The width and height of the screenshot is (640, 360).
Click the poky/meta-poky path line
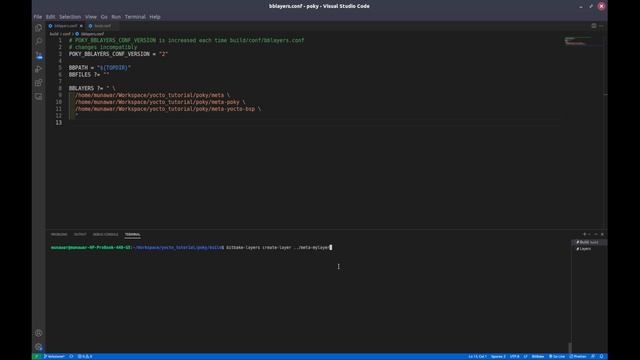(160, 102)
